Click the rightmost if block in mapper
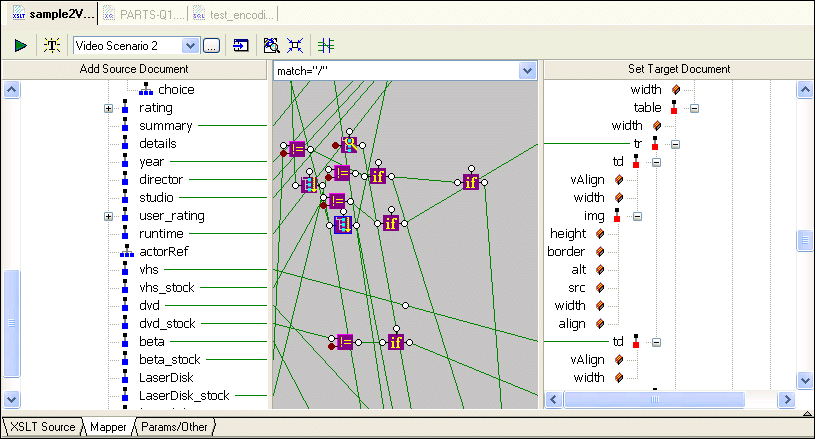 [471, 181]
